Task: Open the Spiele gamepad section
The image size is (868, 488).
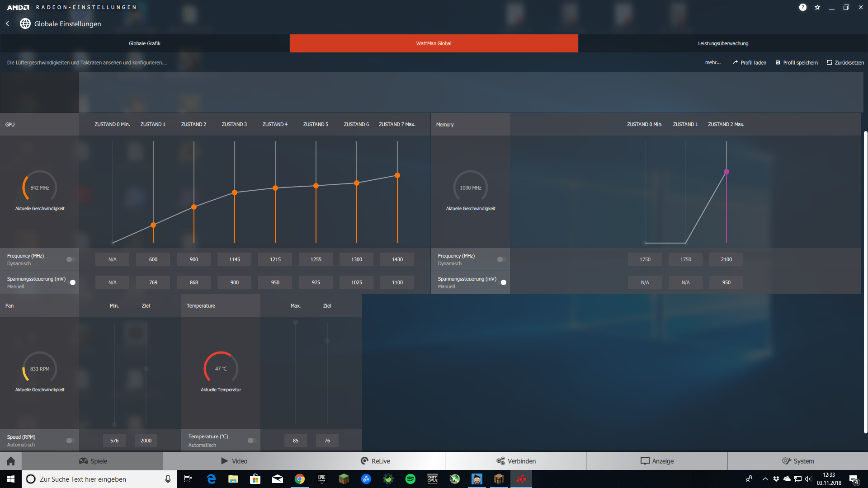Action: [93, 461]
